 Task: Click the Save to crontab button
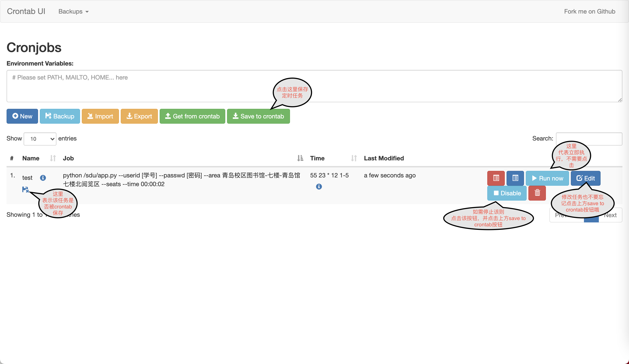click(x=258, y=116)
